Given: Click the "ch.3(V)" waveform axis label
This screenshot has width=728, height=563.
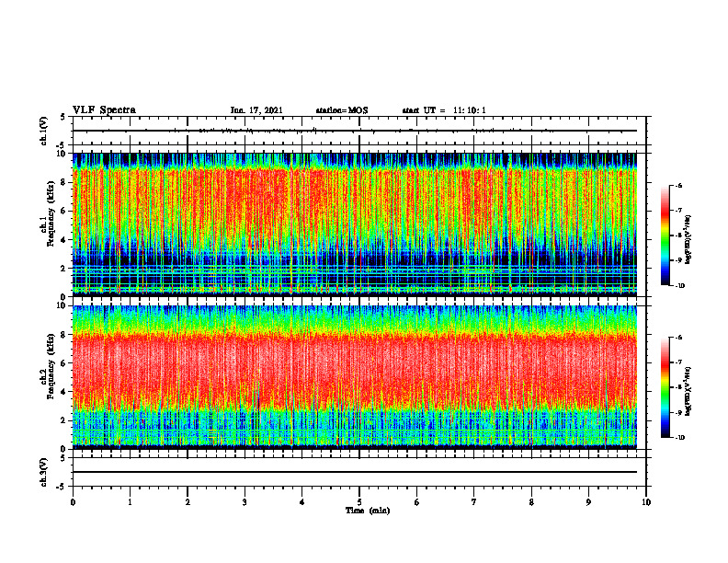Looking at the screenshot, I should [x=44, y=472].
